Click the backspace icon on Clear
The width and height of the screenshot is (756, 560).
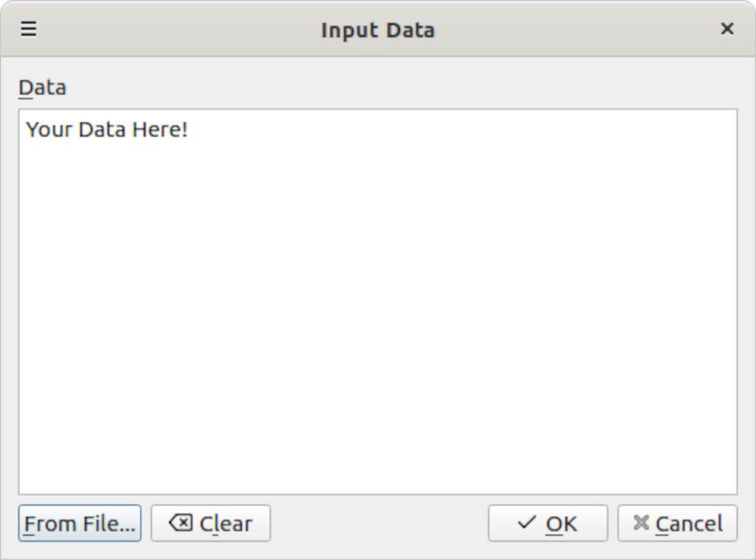pos(181,523)
